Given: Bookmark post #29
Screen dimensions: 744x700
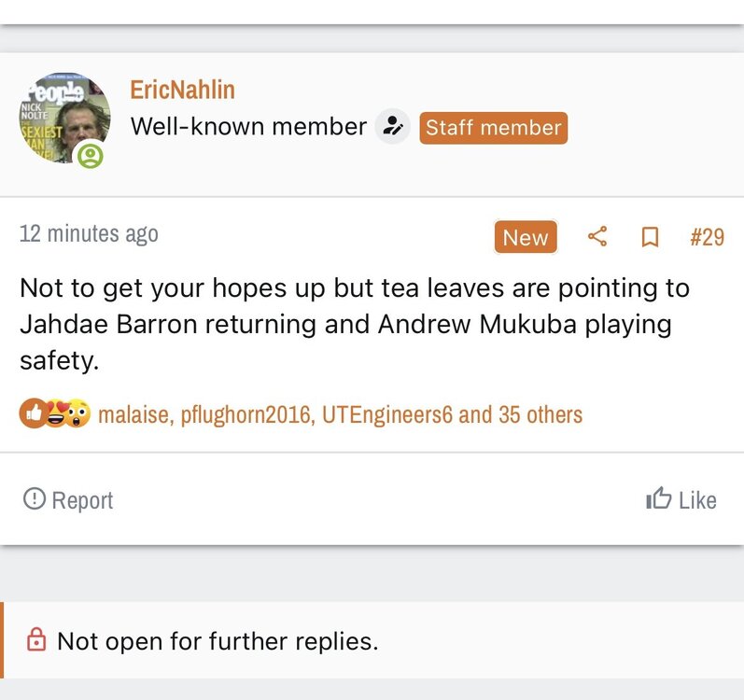Looking at the screenshot, I should (650, 237).
